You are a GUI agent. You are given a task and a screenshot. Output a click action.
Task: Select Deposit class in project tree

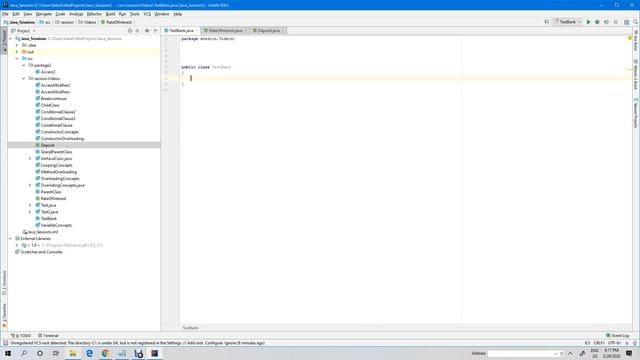click(x=47, y=145)
